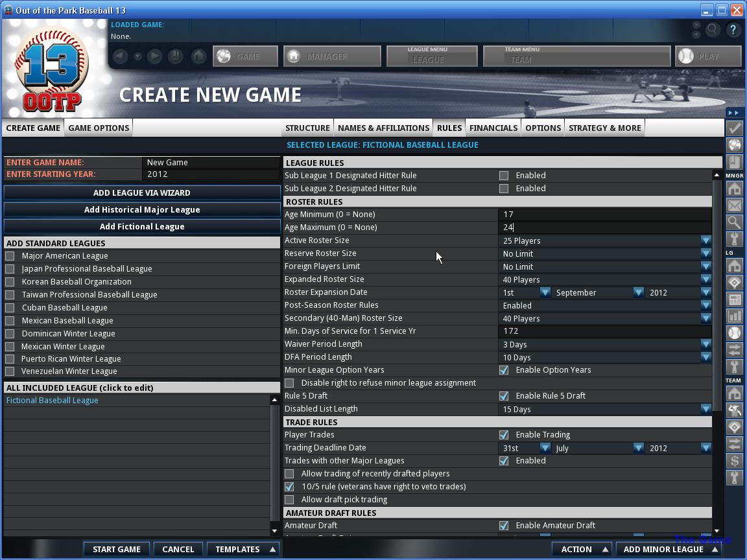Click the baseball icon in LG sidebar section
This screenshot has width=747, height=560.
click(x=734, y=333)
